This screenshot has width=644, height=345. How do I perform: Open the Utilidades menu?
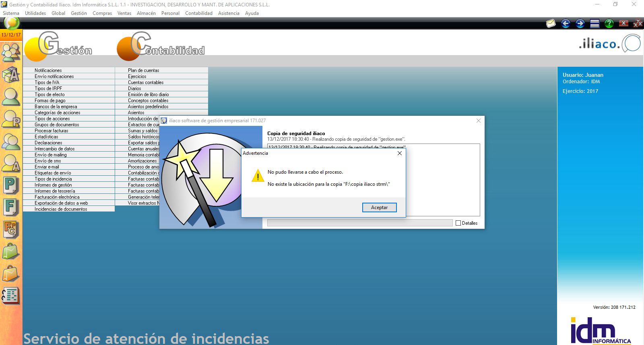click(x=35, y=13)
